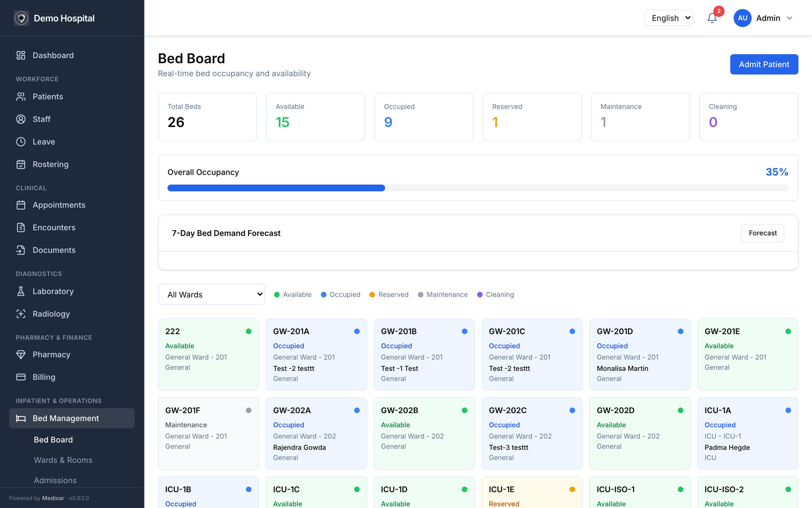Viewport: 812px width, 508px height.
Task: Open the All Wards filter dropdown
Action: coord(211,294)
